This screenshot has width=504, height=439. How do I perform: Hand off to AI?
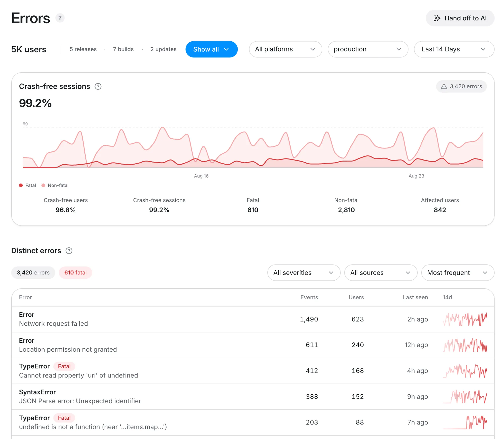click(x=460, y=18)
